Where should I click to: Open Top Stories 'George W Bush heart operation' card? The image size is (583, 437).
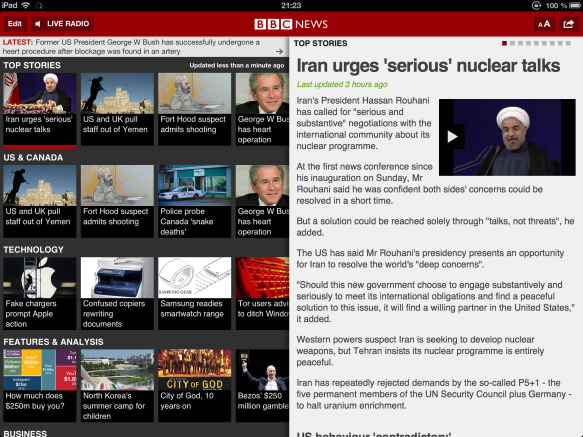(x=262, y=109)
